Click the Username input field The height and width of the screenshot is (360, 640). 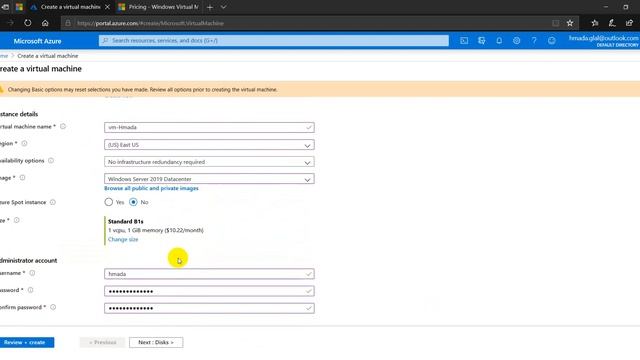click(209, 274)
